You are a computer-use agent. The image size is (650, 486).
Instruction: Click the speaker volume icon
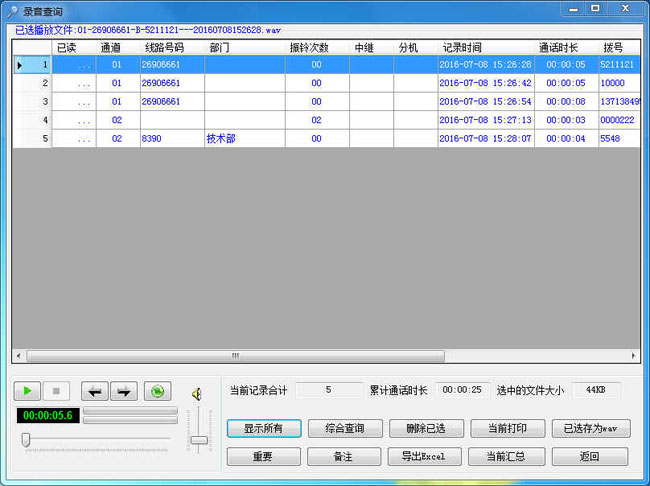(x=198, y=393)
